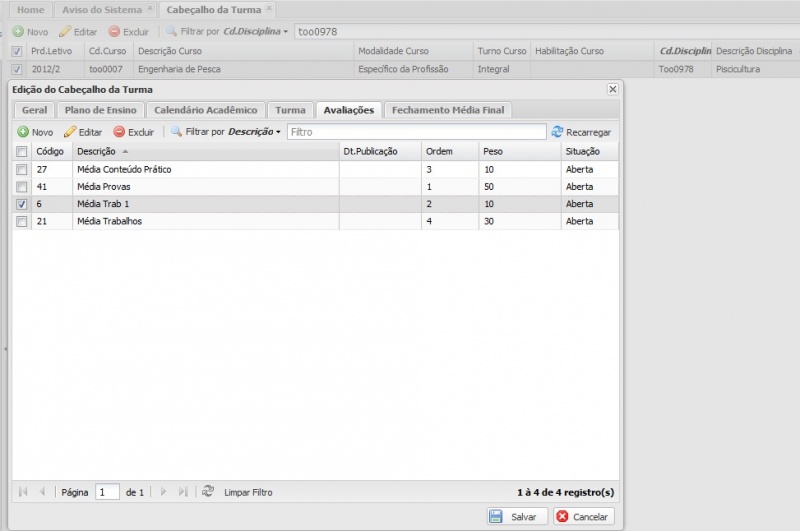Check the Média Provas row checkbox

(x=22, y=187)
